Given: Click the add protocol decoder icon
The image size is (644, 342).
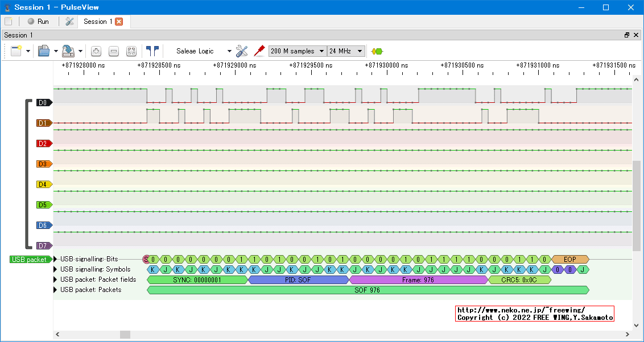Looking at the screenshot, I should click(377, 51).
